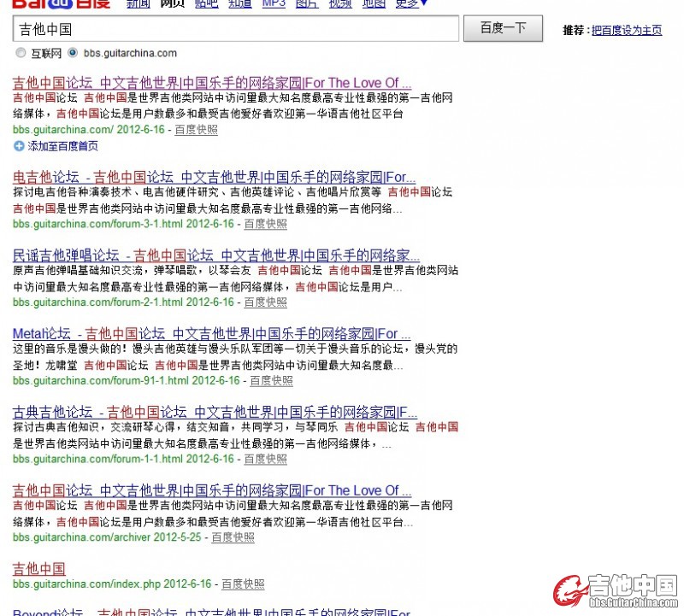Image resolution: width=684 pixels, height=616 pixels.
Task: Click the green URL bbs.guitarchina.com/index.php
Action: pos(87,584)
